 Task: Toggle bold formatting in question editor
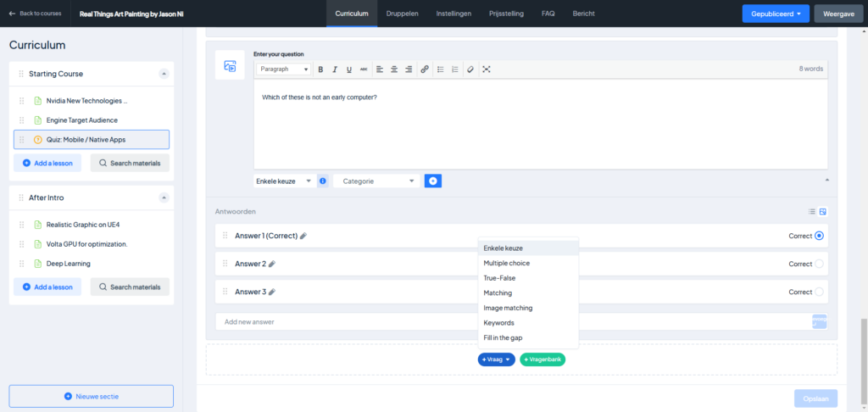click(320, 70)
